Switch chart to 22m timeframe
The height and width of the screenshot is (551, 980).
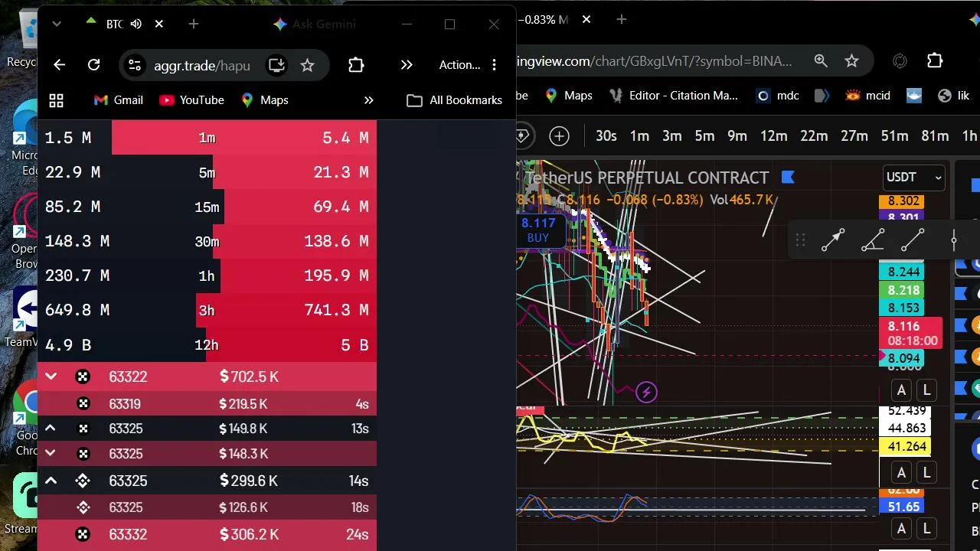(814, 136)
